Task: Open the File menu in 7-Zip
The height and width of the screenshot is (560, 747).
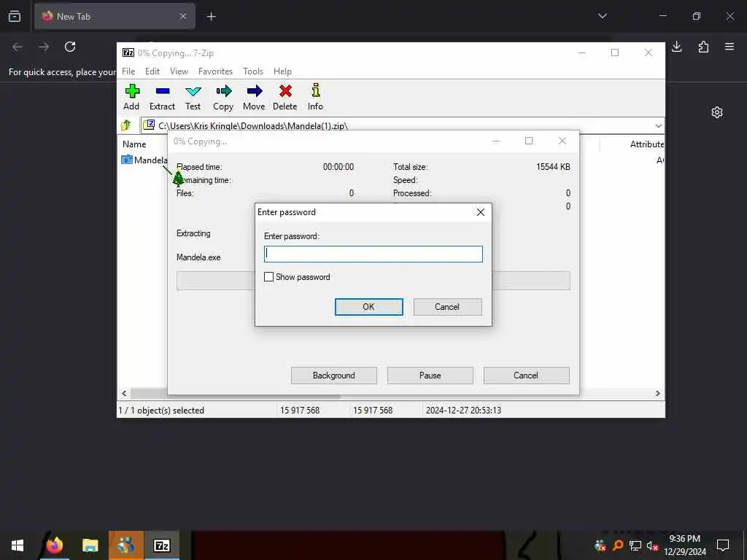Action: [x=128, y=71]
